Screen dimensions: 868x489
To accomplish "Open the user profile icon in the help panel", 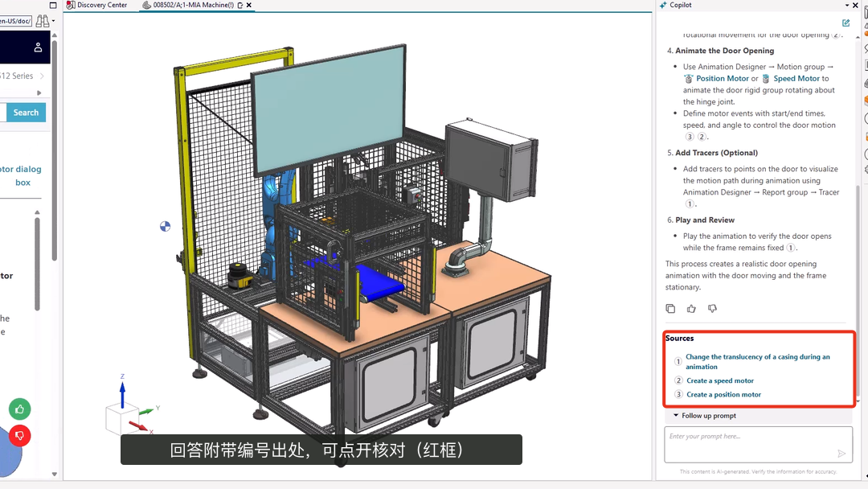I will click(x=38, y=47).
